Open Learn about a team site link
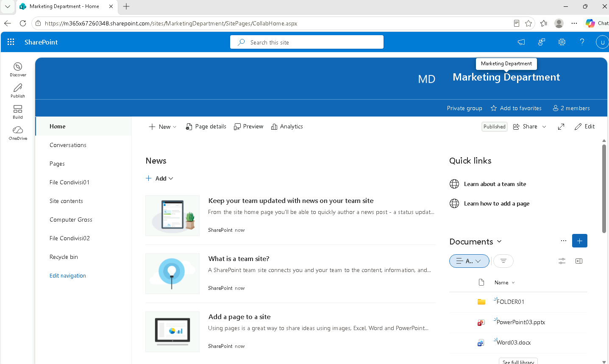Viewport: 609px width, 364px height. pos(495,184)
